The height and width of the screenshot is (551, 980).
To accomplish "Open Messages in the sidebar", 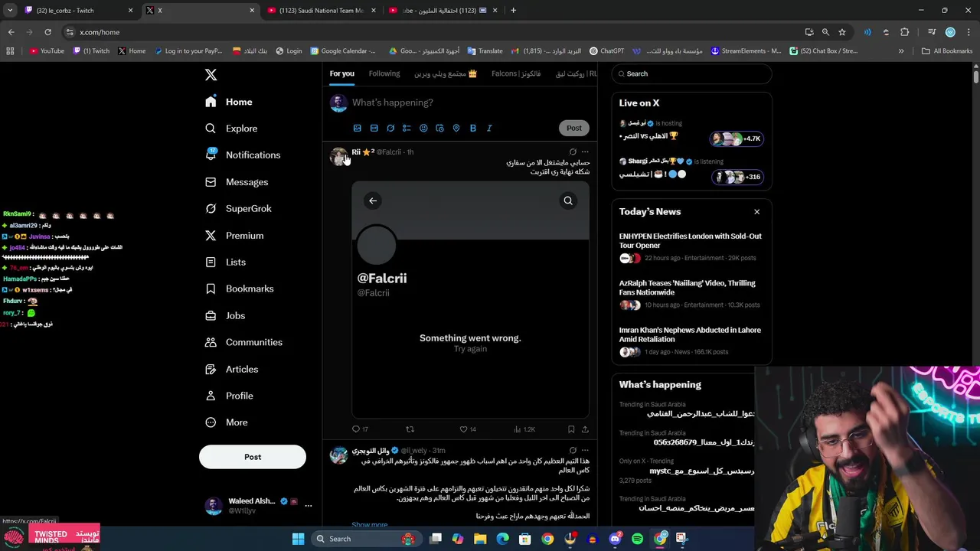I will coord(237,182).
